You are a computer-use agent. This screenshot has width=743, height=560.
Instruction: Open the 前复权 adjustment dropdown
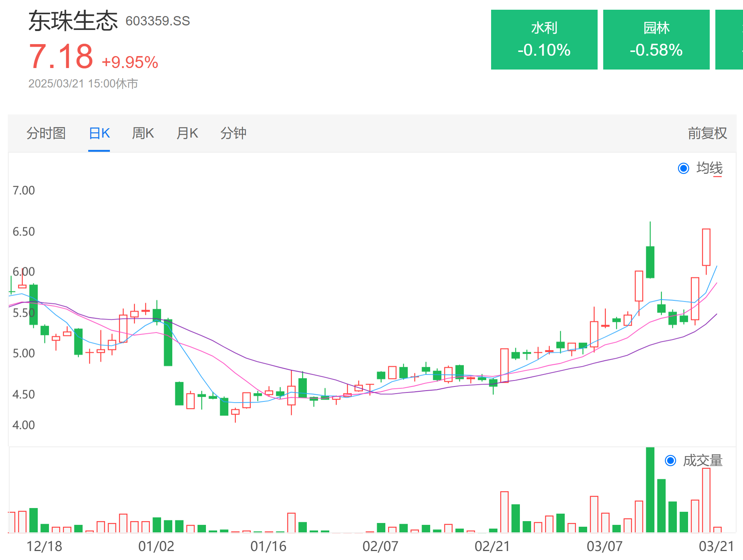(x=707, y=133)
